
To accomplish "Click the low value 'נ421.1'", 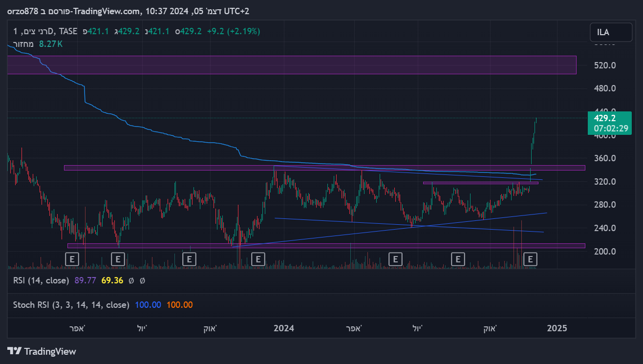I will [x=157, y=31].
